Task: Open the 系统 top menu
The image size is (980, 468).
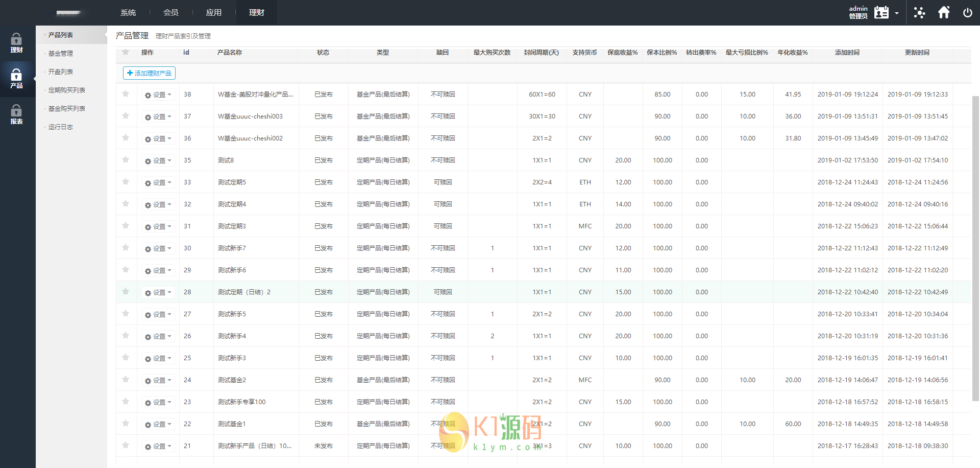Action: coord(128,13)
